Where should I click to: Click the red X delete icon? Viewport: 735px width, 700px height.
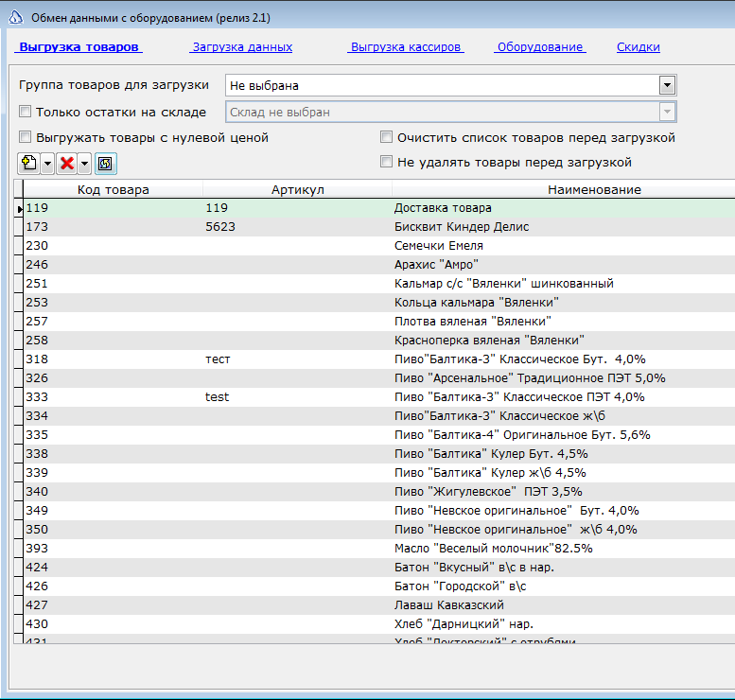67,163
